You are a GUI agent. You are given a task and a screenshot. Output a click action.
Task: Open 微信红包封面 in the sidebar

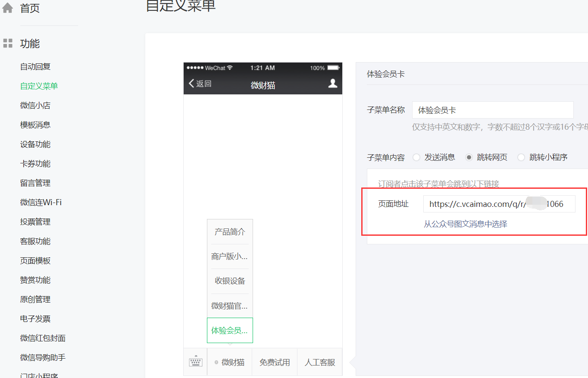click(43, 338)
